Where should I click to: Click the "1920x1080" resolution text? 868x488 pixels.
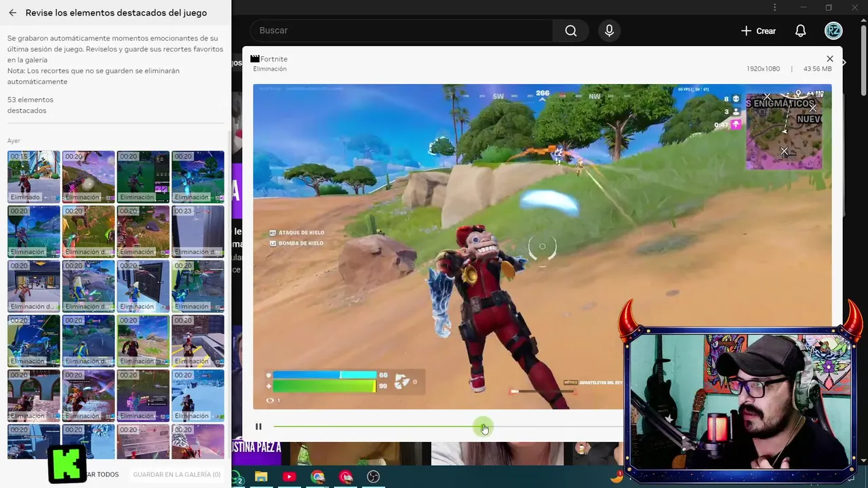click(763, 69)
